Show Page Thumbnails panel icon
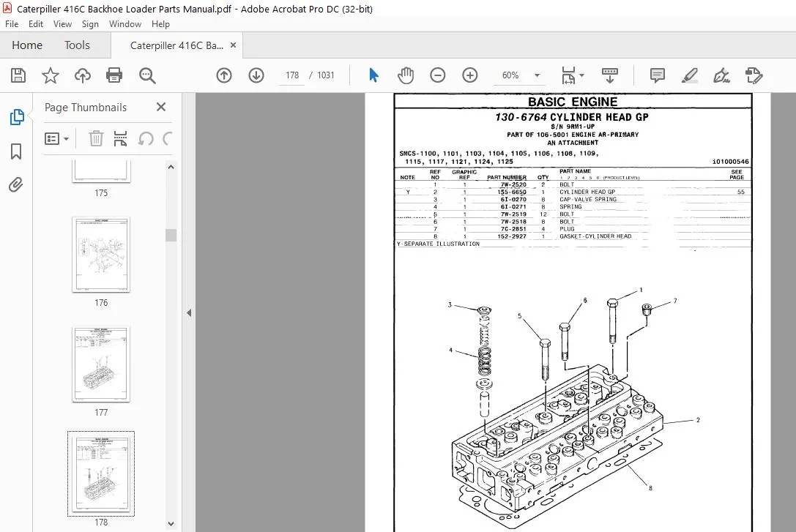 tap(17, 117)
